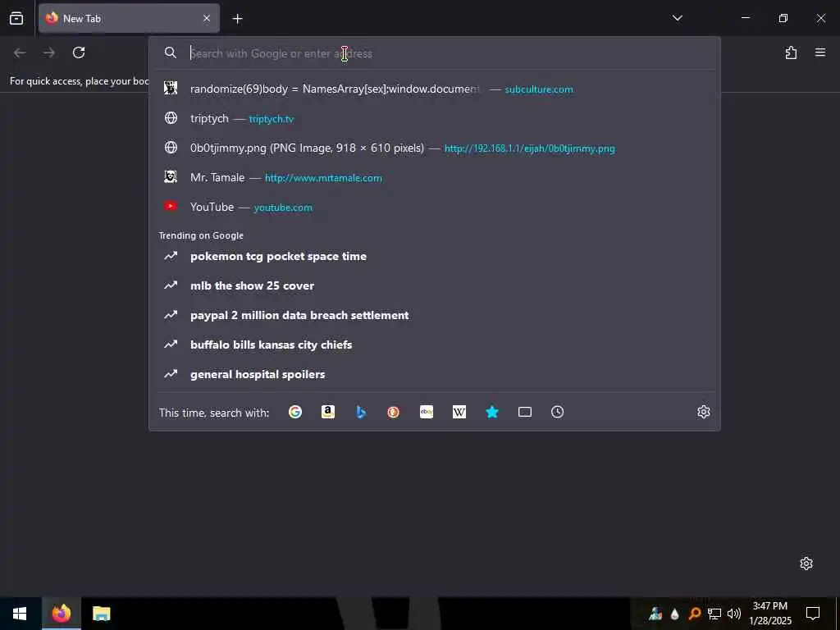Open File Explorer from the taskbar
The height and width of the screenshot is (630, 840).
pos(101,614)
